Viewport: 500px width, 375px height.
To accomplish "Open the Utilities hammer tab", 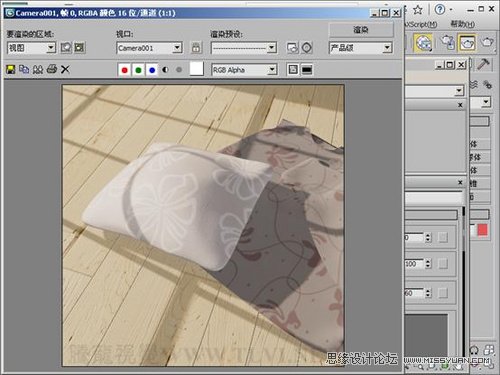I will tap(483, 64).
